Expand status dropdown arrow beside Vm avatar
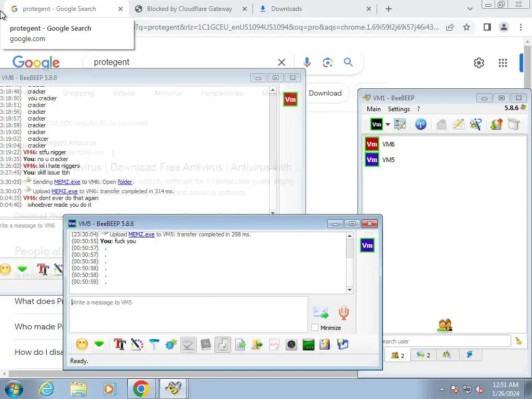The image size is (532, 399). [388, 125]
